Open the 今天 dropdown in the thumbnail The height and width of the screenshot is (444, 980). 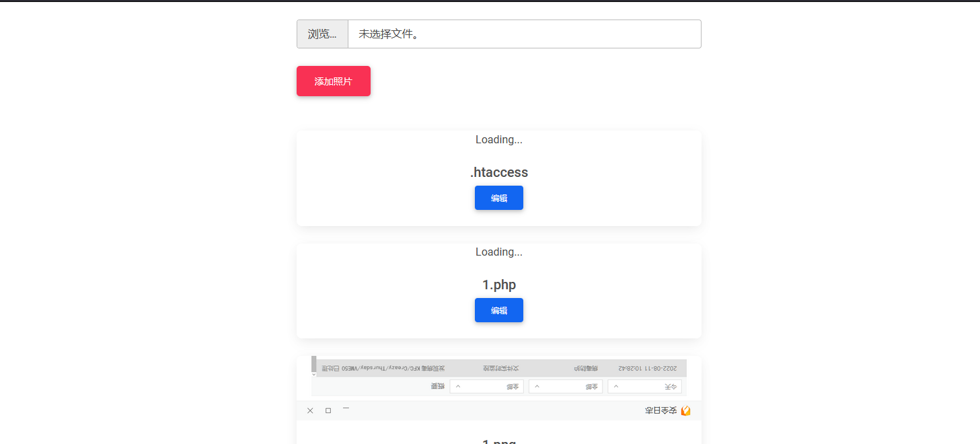pos(644,387)
